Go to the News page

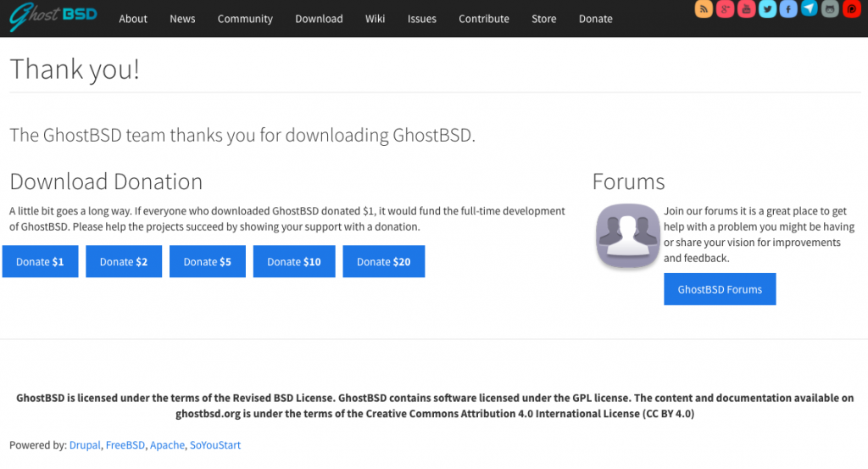[182, 19]
